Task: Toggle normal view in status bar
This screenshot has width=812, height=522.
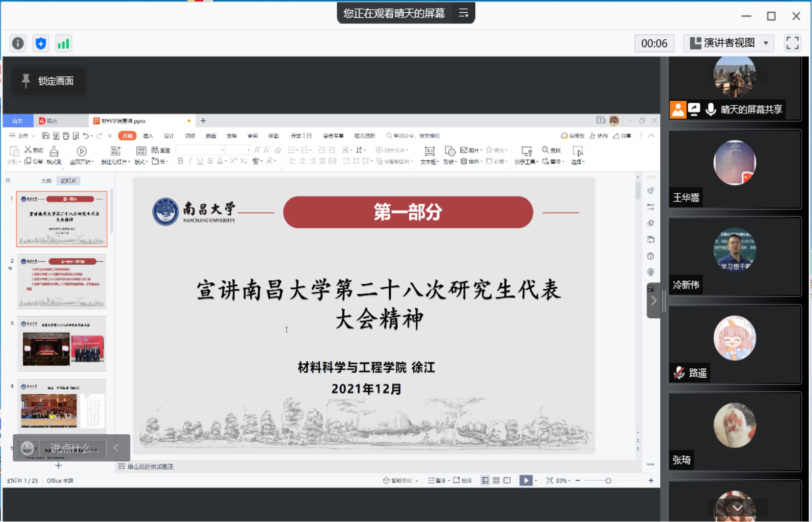Action: point(485,481)
